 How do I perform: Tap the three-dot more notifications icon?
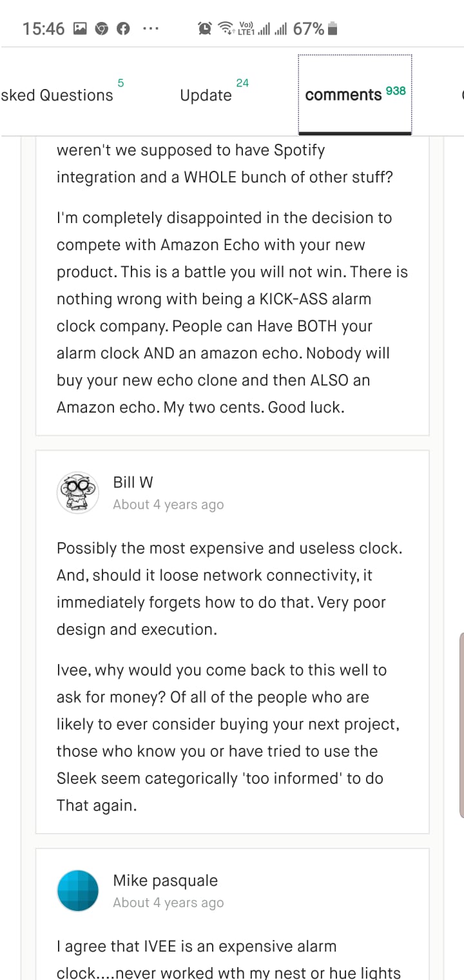coord(150,28)
